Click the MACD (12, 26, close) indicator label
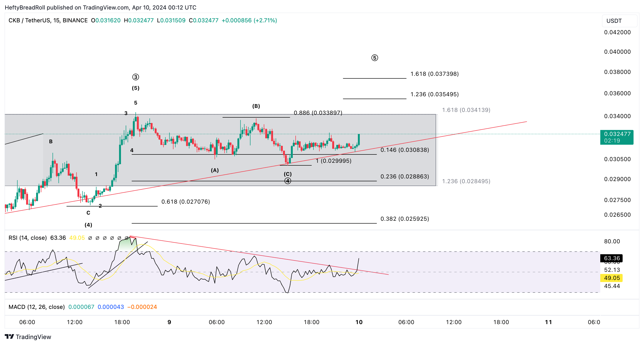 (37, 307)
